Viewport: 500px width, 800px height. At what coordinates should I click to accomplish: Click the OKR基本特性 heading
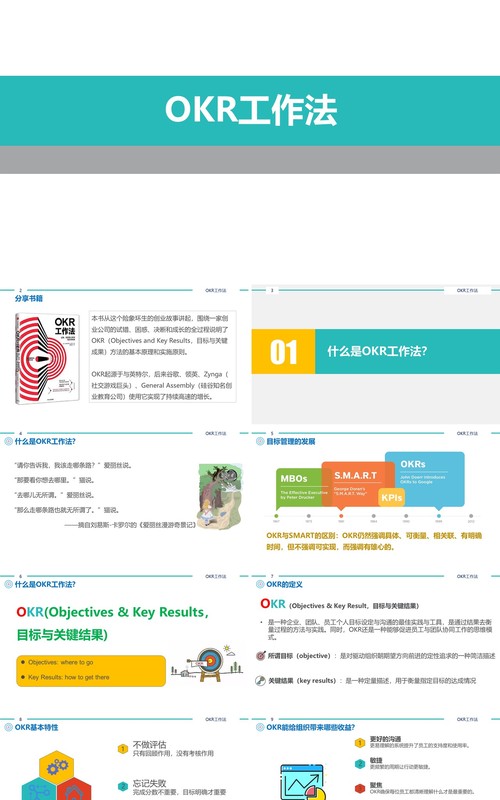click(36, 727)
